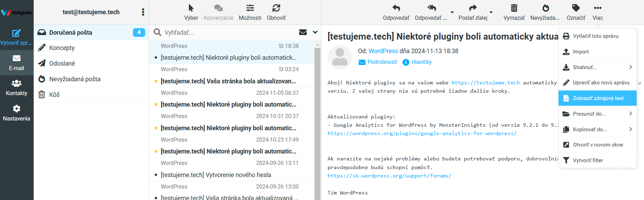This screenshot has width=644, height=200.
Task: Open the reply-all dropdown arrow
Action: click(452, 12)
